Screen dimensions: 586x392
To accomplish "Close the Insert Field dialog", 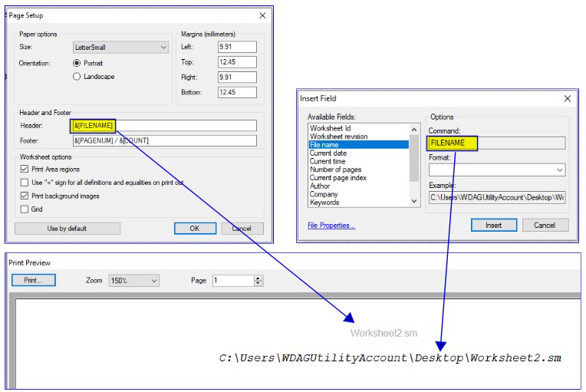I will 567,98.
